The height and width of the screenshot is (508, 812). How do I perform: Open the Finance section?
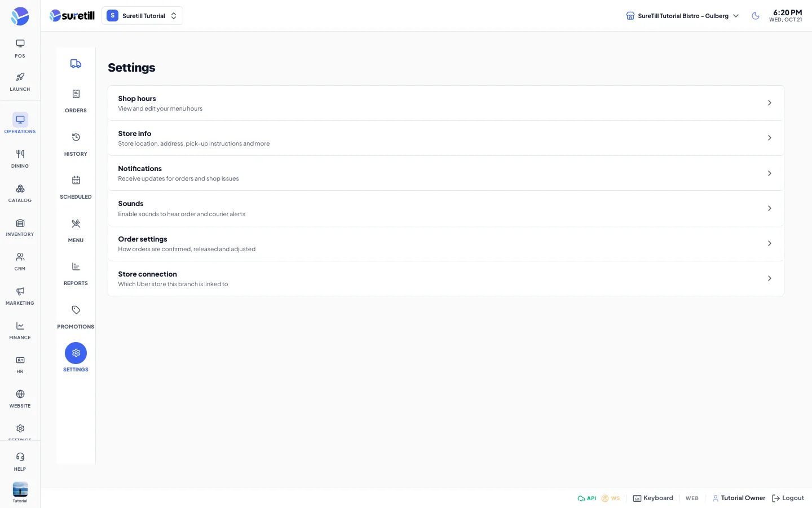20,330
